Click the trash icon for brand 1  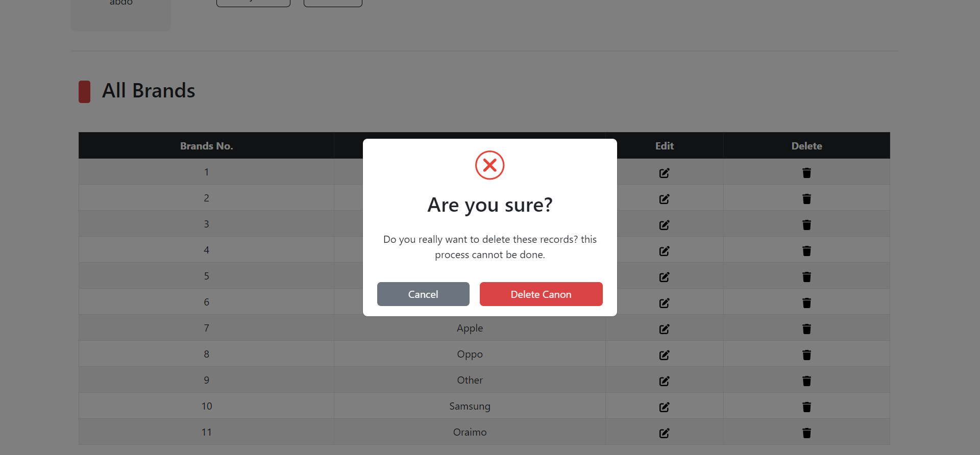coord(806,173)
